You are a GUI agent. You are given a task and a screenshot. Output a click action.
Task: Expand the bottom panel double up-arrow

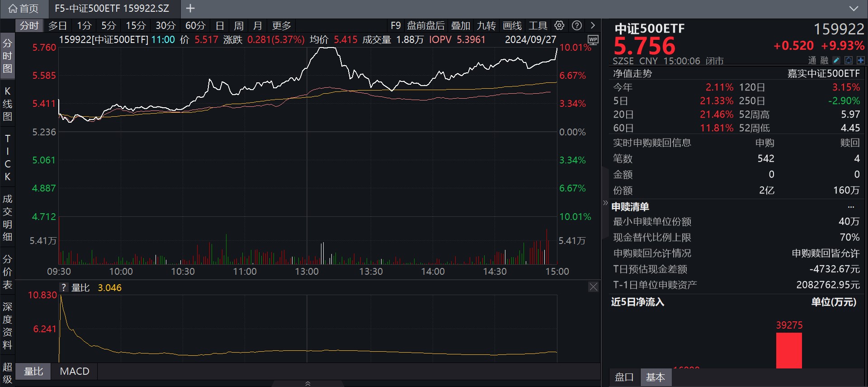[x=308, y=383]
